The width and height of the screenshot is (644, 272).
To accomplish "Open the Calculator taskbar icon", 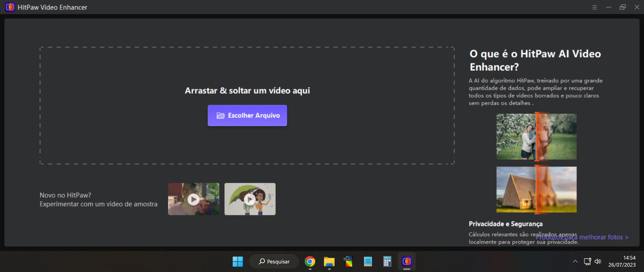I will click(387, 262).
